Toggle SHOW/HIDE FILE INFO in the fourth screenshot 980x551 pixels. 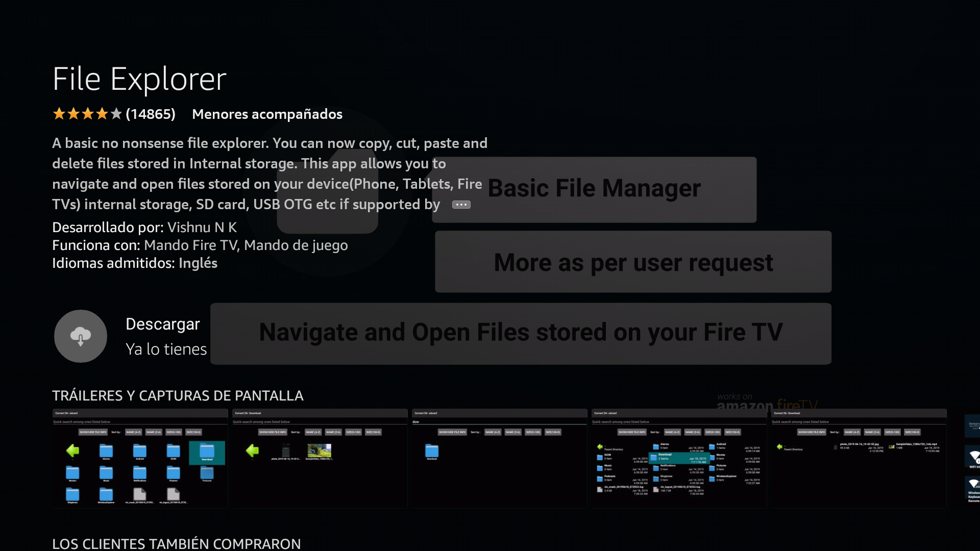pyautogui.click(x=631, y=432)
